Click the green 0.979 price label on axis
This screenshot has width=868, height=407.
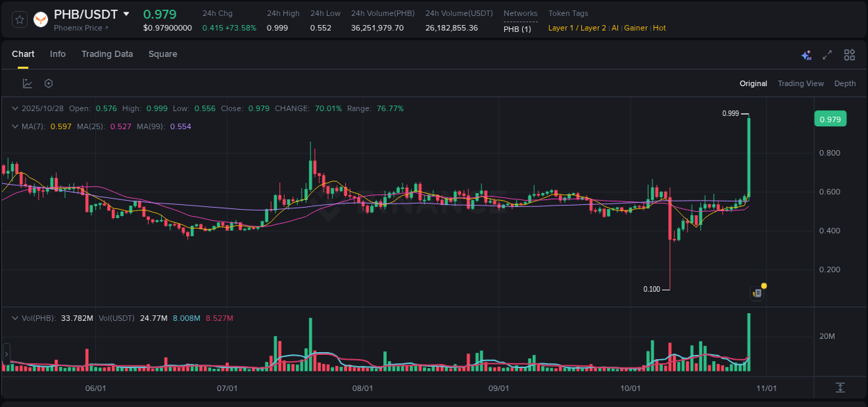click(x=831, y=119)
